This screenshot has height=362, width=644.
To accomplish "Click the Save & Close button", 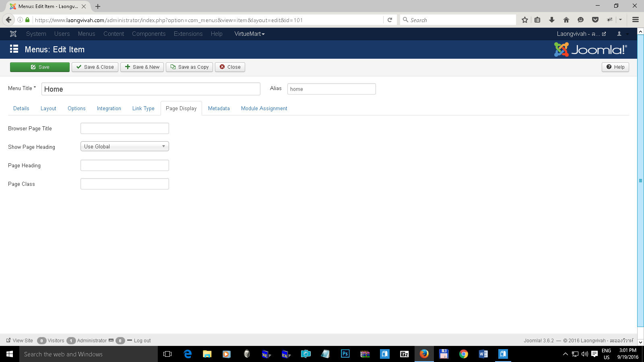I will [x=95, y=67].
